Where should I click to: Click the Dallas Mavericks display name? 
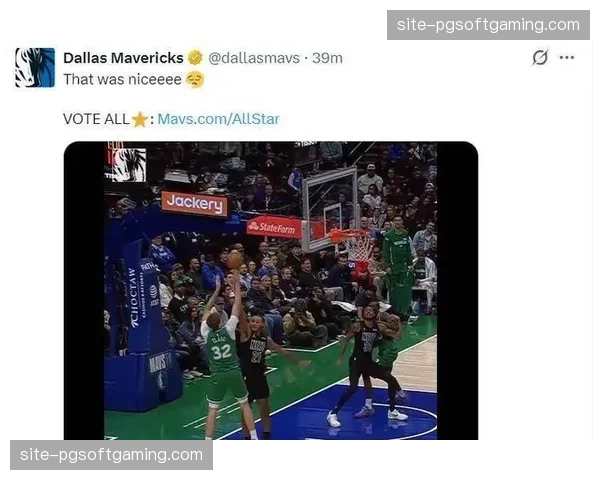click(123, 58)
